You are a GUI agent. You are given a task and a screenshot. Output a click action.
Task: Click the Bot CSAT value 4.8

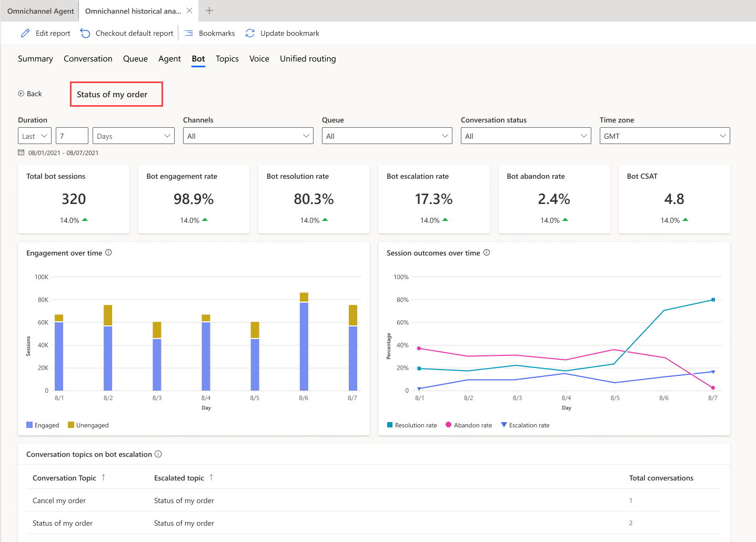pos(674,199)
